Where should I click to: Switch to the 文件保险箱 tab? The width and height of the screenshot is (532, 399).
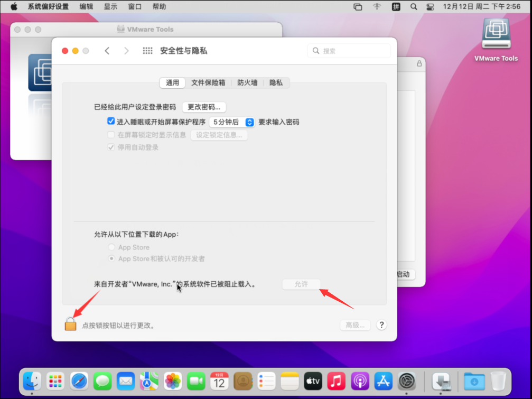[x=208, y=83]
